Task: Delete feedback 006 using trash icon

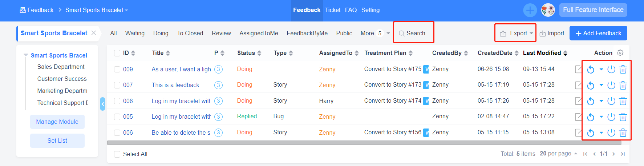Action: coord(623,133)
